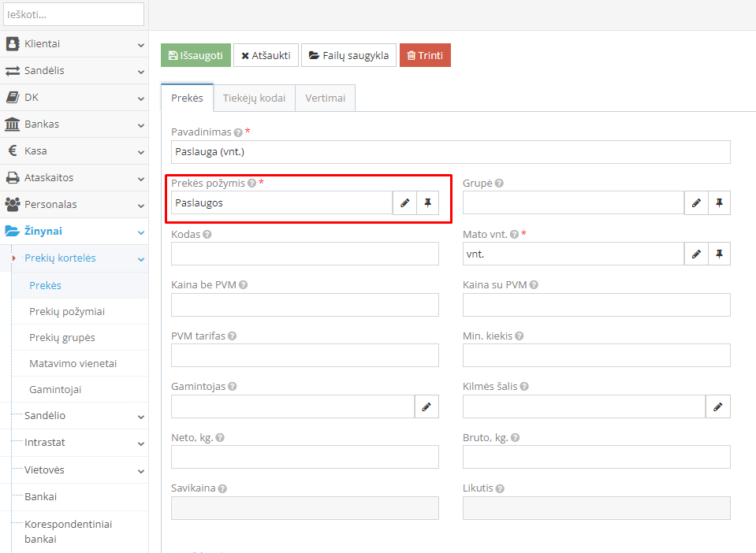Click the pencil icon next to Prekės požymis
Viewport: 756px width, 553px height.
pyautogui.click(x=405, y=202)
